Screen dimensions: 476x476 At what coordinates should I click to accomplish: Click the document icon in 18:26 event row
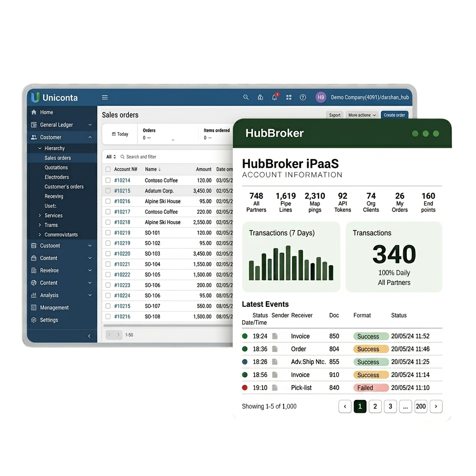tap(275, 362)
